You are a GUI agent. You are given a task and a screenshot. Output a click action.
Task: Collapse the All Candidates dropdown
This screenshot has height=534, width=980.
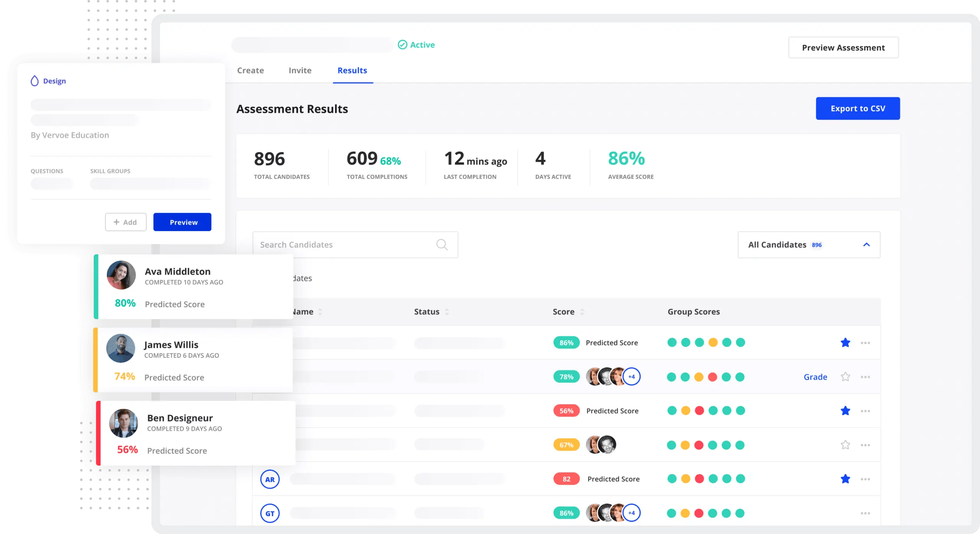pyautogui.click(x=866, y=244)
